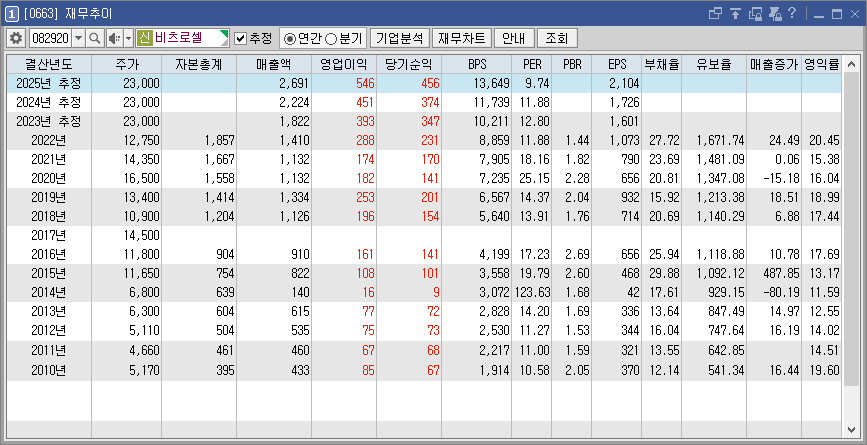
Task: Select the 2021년 row label
Action: (49, 160)
